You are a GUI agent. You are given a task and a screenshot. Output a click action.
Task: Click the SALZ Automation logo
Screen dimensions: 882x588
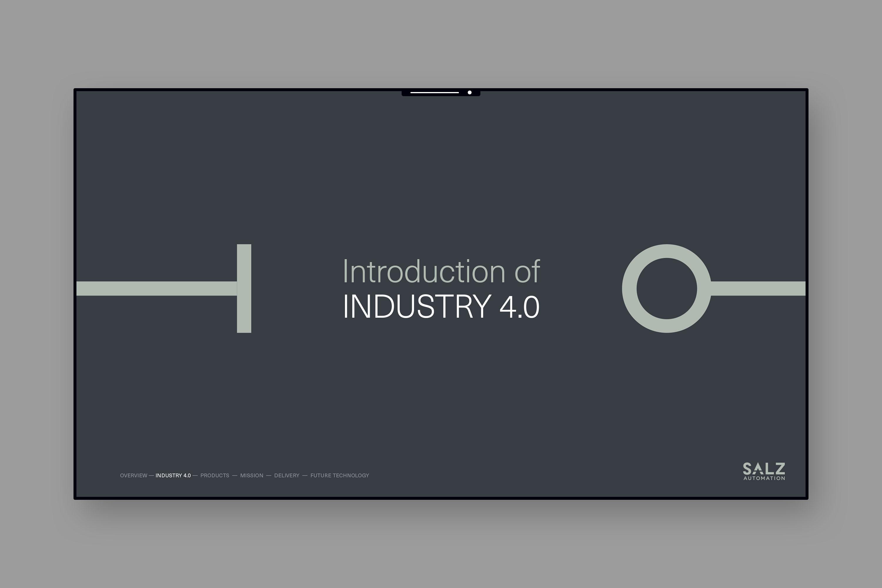(x=764, y=471)
